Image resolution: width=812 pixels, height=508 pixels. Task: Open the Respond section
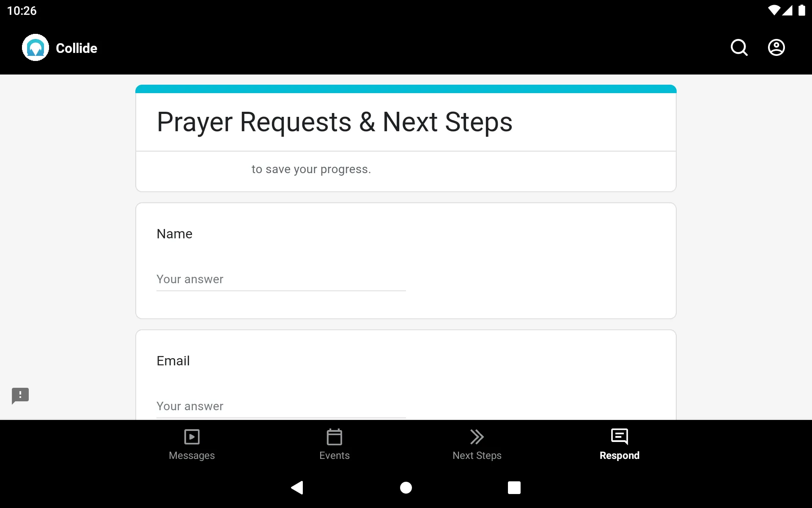point(619,444)
